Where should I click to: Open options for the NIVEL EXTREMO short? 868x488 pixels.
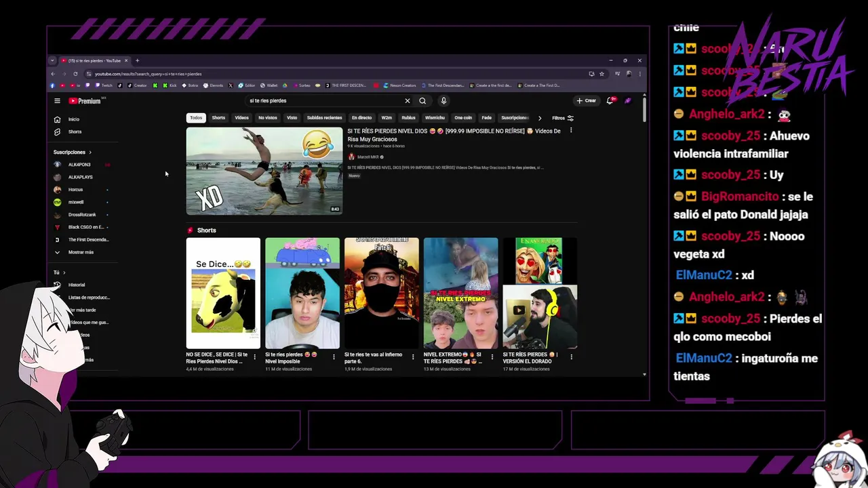pyautogui.click(x=492, y=357)
